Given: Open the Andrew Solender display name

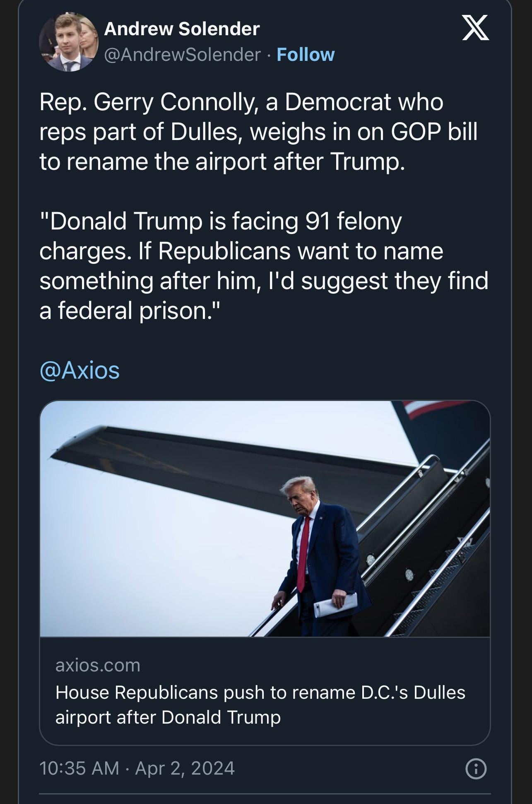Looking at the screenshot, I should pyautogui.click(x=182, y=29).
